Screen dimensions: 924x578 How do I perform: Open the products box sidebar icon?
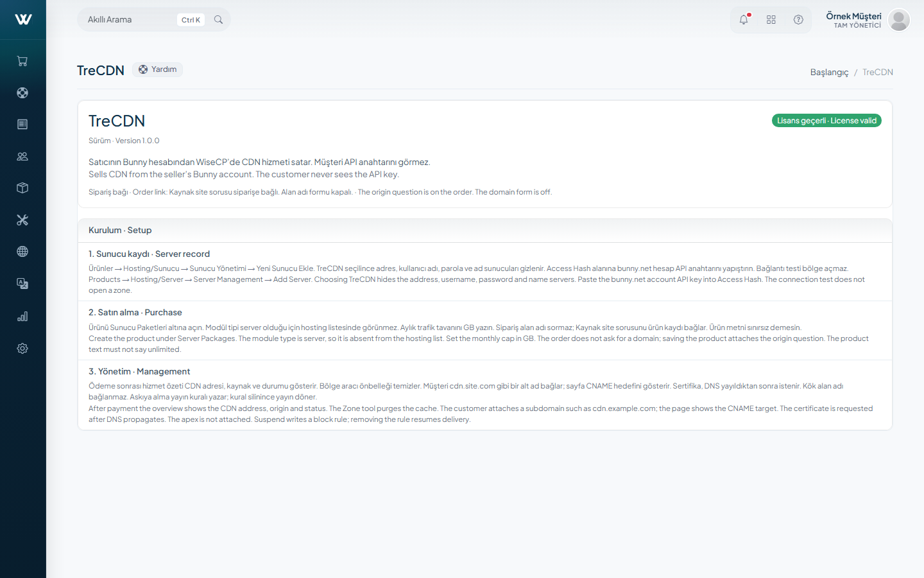(x=22, y=188)
